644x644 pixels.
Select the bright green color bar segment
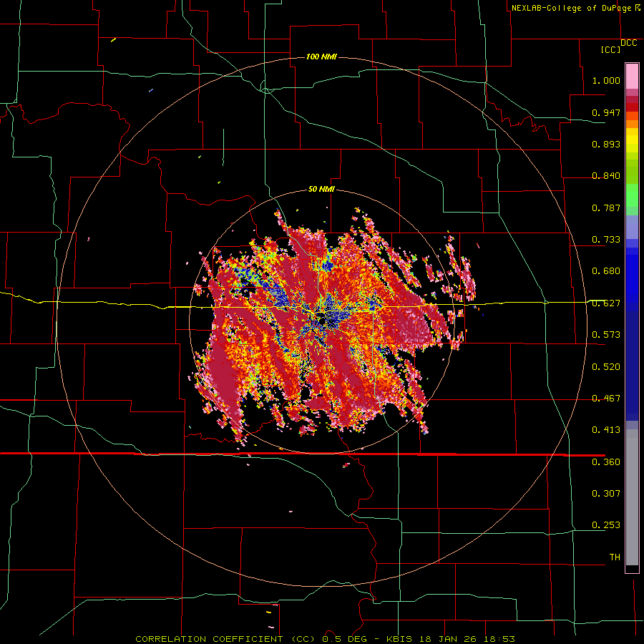[632, 195]
